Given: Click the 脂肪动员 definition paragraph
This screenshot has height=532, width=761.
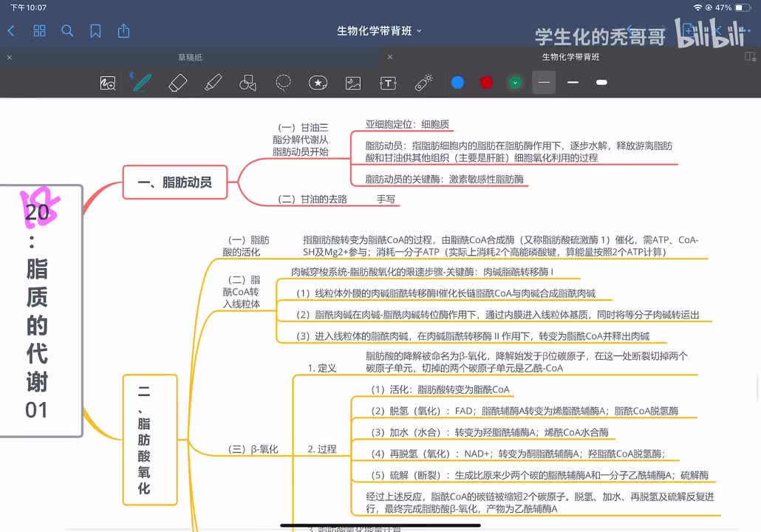Looking at the screenshot, I should click(519, 151).
